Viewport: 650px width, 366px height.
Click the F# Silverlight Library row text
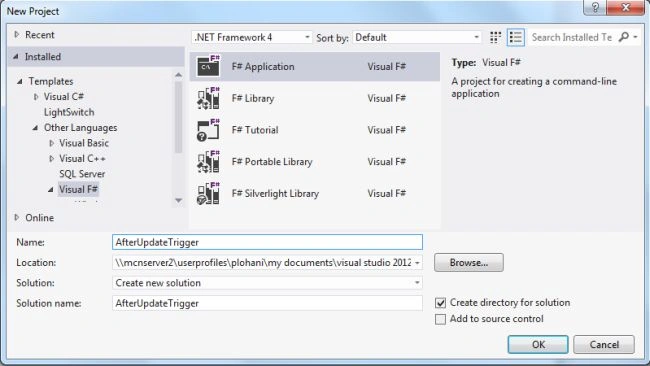pyautogui.click(x=275, y=194)
